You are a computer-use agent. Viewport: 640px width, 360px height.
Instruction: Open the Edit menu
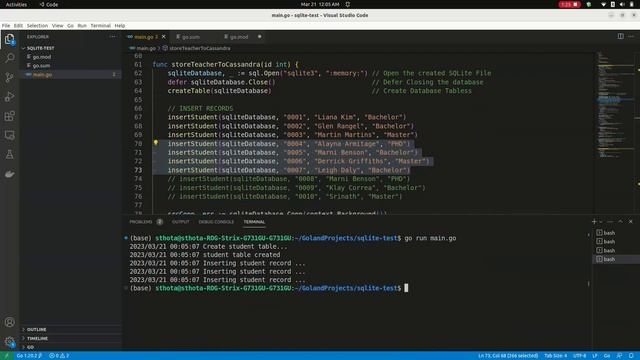coord(18,25)
